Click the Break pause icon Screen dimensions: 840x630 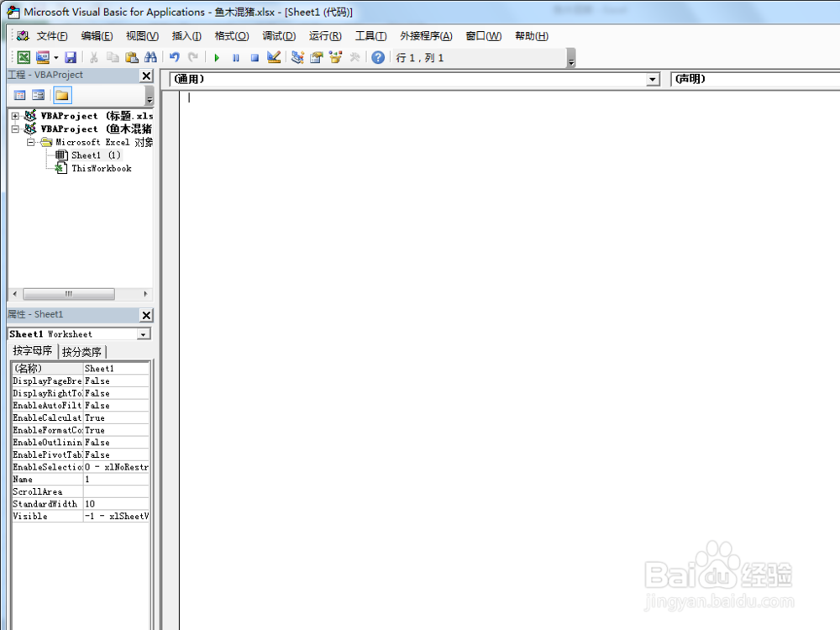click(236, 57)
